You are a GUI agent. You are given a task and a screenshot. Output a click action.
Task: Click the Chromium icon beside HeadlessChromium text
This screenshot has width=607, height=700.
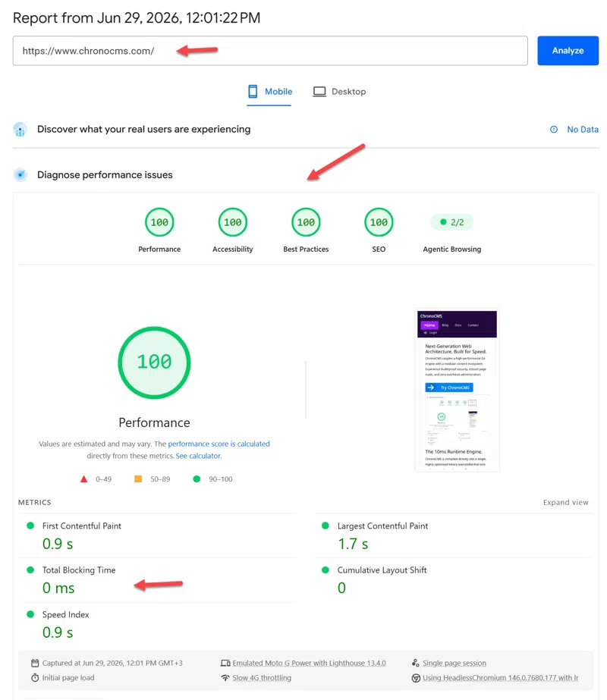pyautogui.click(x=416, y=678)
